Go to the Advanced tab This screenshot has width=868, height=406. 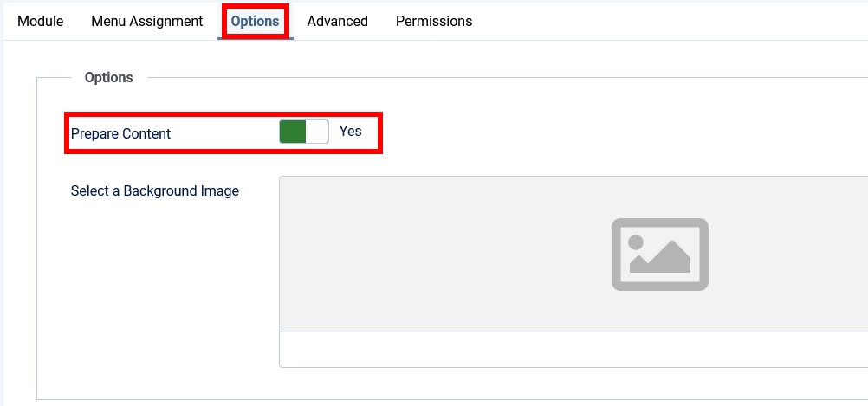pyautogui.click(x=338, y=21)
